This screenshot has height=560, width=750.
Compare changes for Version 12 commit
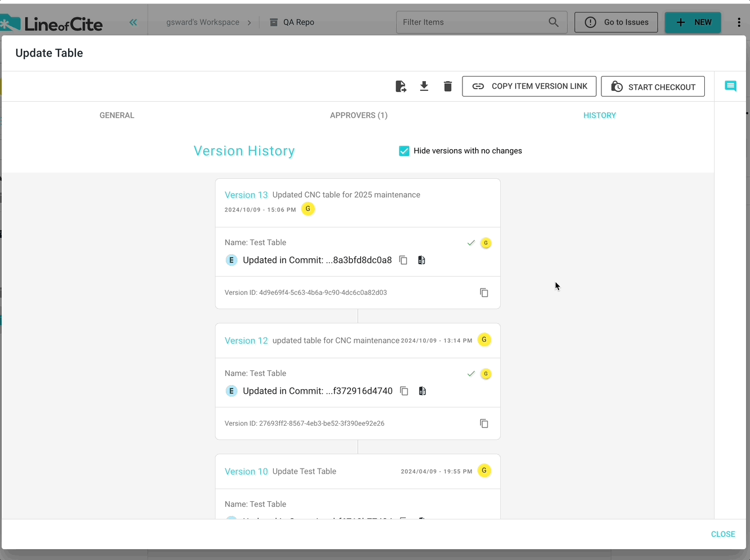point(422,391)
